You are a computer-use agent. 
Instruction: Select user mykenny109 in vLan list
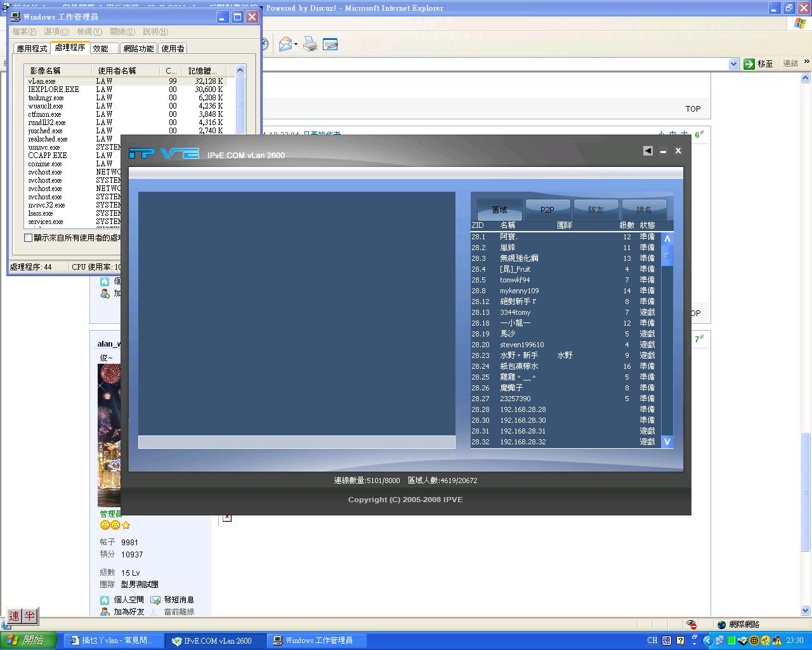[x=566, y=291]
